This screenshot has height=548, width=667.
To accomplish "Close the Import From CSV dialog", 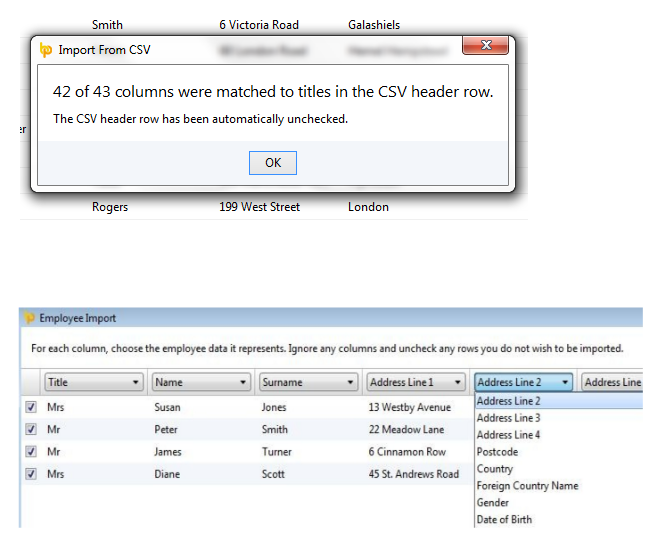I will 485,45.
